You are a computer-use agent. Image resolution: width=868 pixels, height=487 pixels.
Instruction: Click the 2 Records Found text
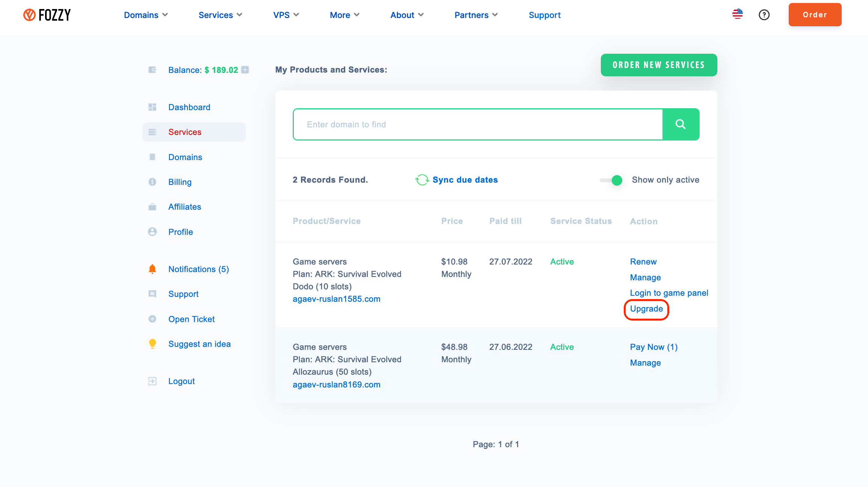click(330, 180)
